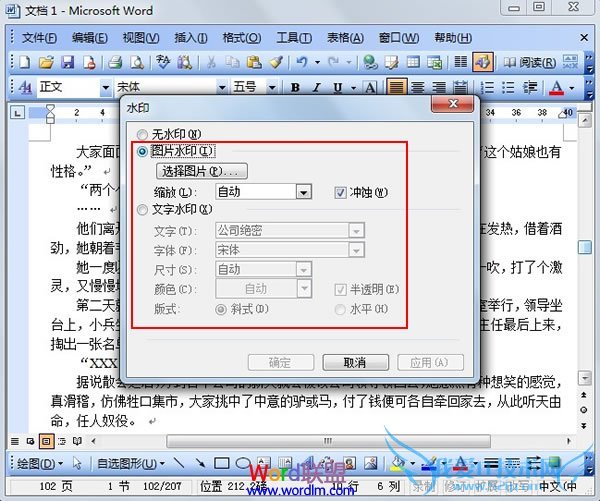
Task: Open the 绘图 Draw menu button
Action: tap(40, 463)
